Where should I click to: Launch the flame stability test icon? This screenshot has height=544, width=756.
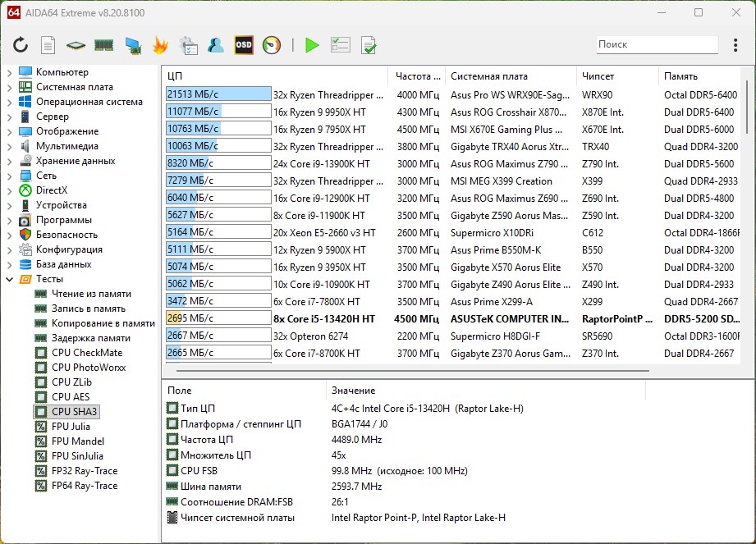click(160, 45)
